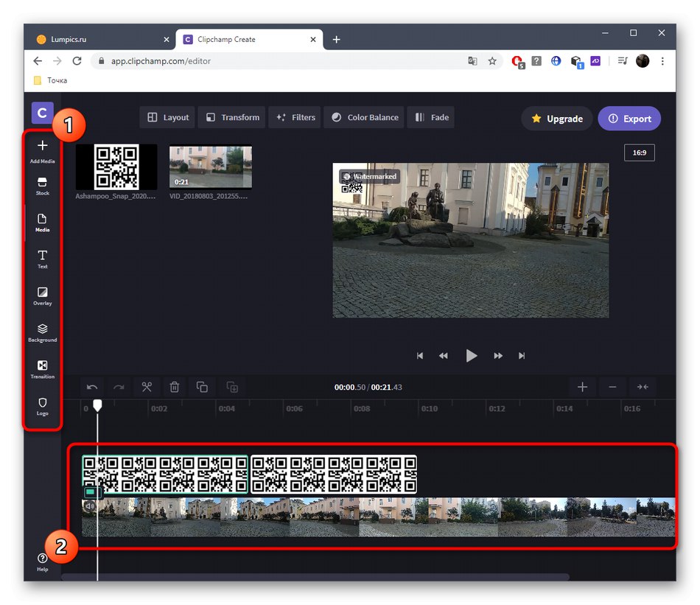Mute the video track audio icon
This screenshot has height=605, width=700.
coord(89,506)
